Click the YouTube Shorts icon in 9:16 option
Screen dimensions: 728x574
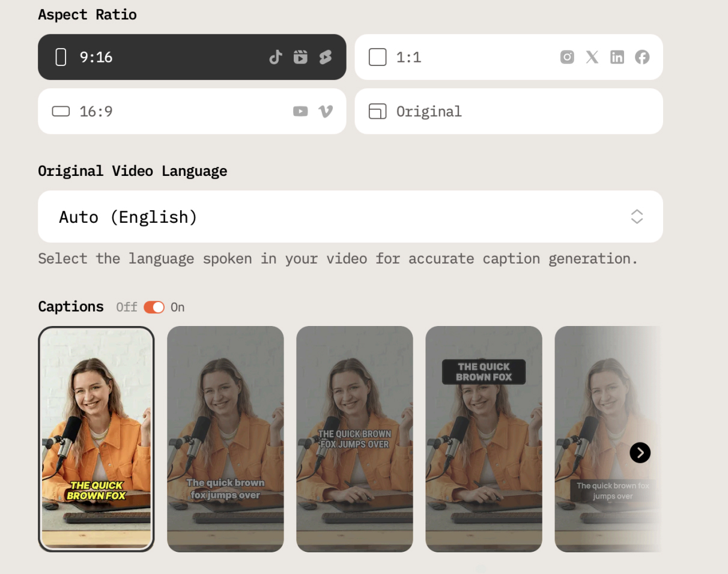pos(326,57)
